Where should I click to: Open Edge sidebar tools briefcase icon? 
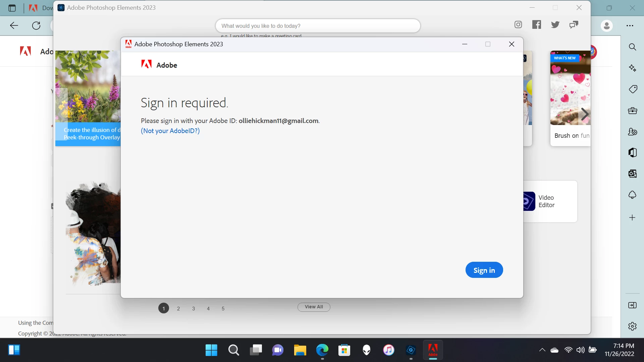click(x=632, y=111)
